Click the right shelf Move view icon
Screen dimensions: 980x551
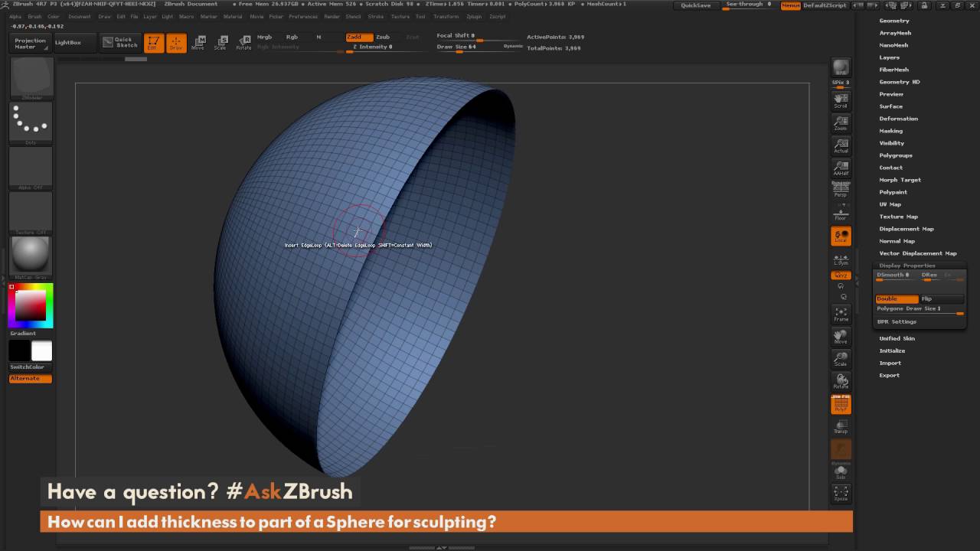pos(841,337)
